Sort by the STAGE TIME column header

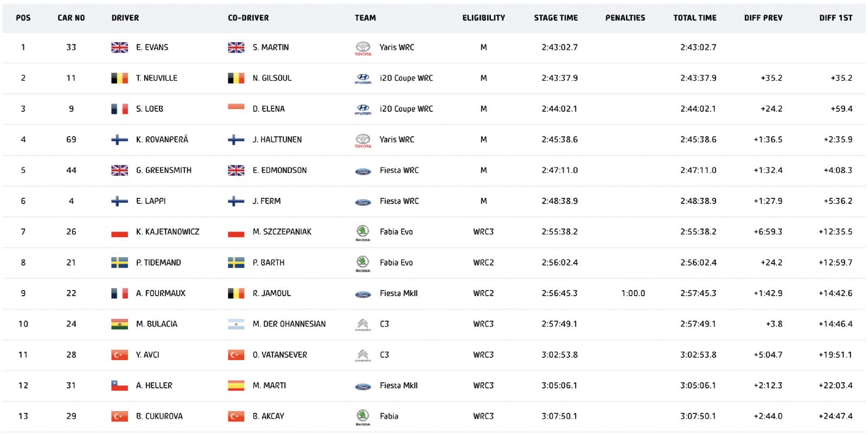click(x=556, y=18)
